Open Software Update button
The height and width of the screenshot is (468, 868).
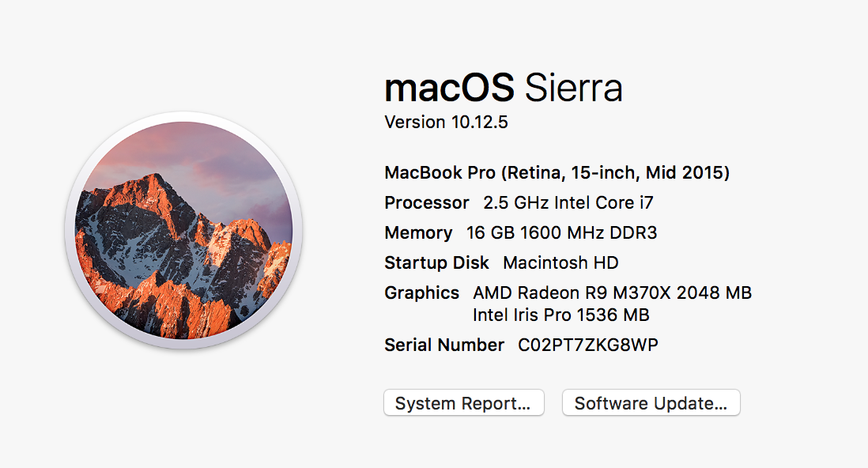click(651, 402)
